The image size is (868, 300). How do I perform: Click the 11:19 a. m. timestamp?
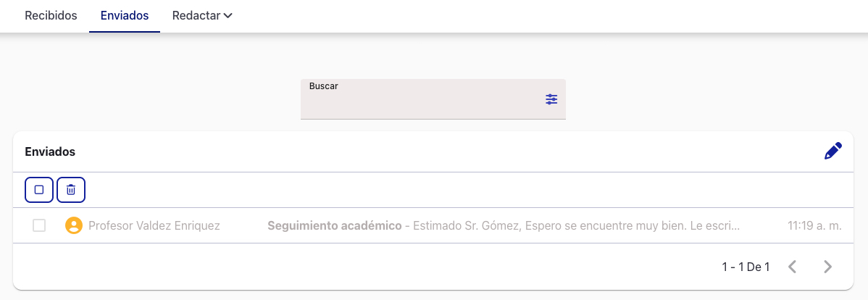(814, 225)
